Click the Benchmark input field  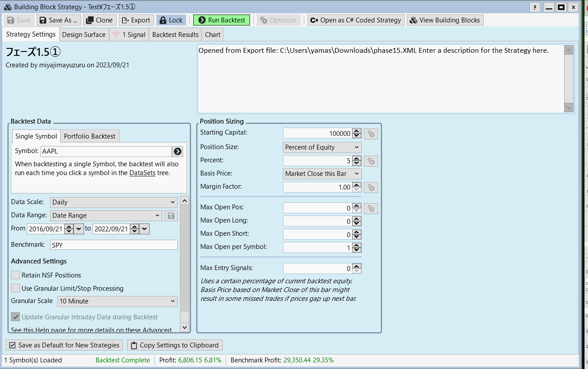click(114, 245)
